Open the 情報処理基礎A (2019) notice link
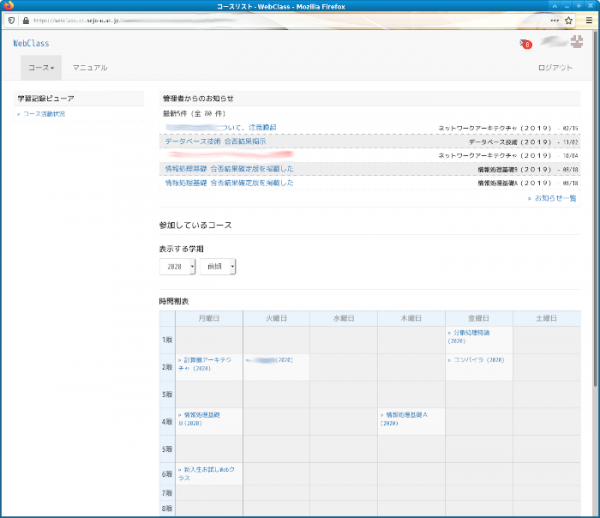 [229, 183]
